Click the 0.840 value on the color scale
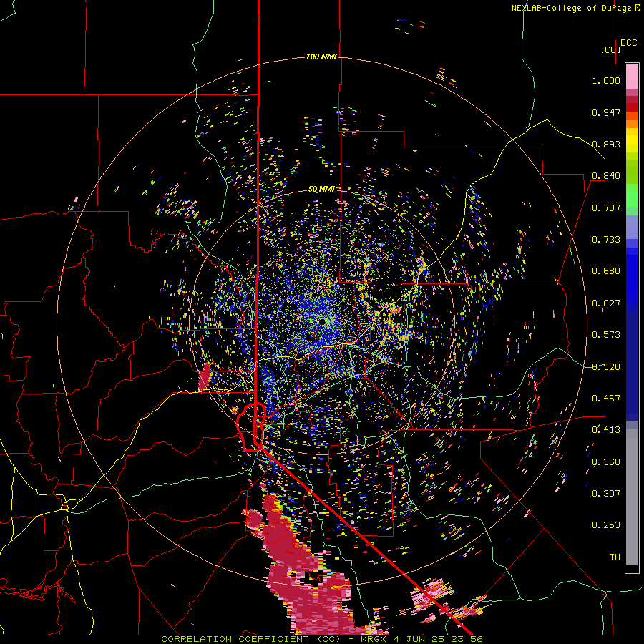This screenshot has width=644, height=644. pyautogui.click(x=606, y=176)
